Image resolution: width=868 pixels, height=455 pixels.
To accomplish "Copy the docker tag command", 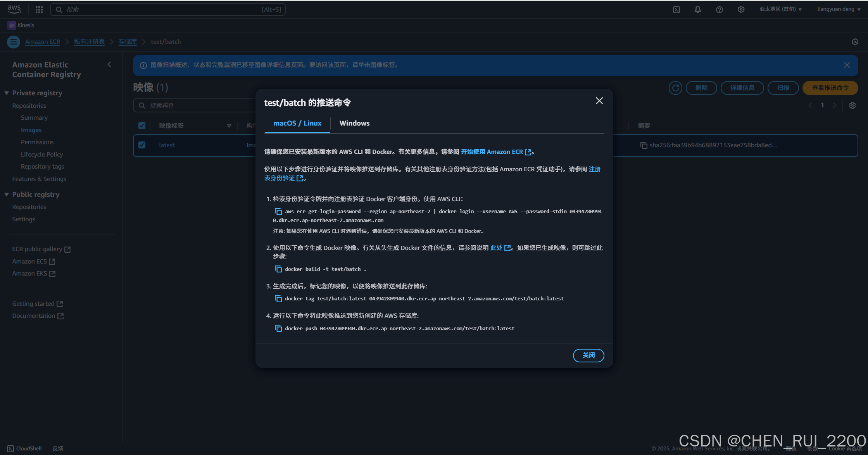I will coord(278,299).
